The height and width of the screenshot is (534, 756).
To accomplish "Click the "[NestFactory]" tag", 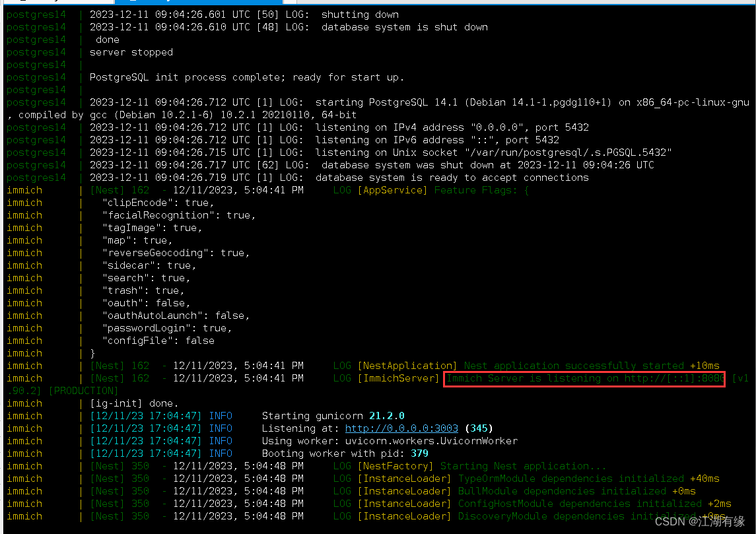I will [395, 465].
